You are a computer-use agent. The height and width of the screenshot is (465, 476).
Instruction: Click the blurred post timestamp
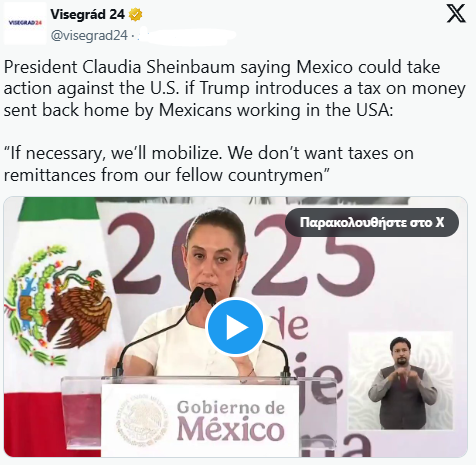pyautogui.click(x=187, y=36)
